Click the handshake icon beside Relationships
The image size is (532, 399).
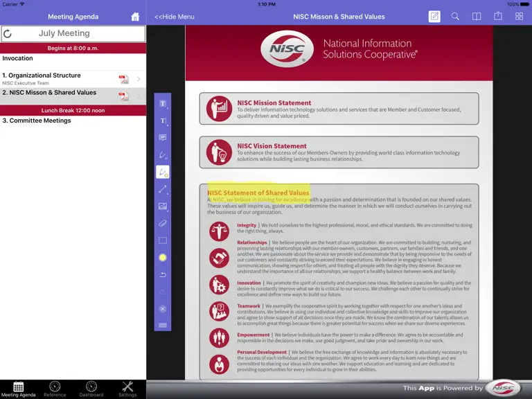coord(219,258)
